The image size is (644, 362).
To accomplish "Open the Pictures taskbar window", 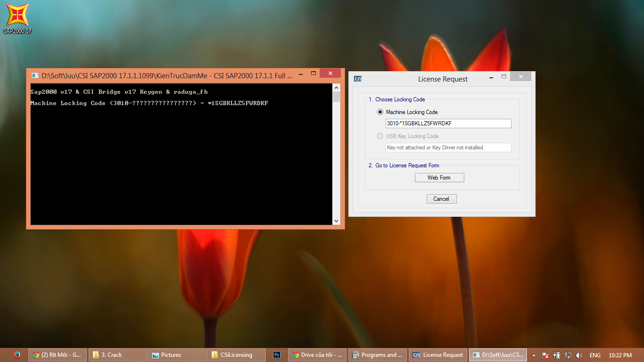I will coord(177,355).
